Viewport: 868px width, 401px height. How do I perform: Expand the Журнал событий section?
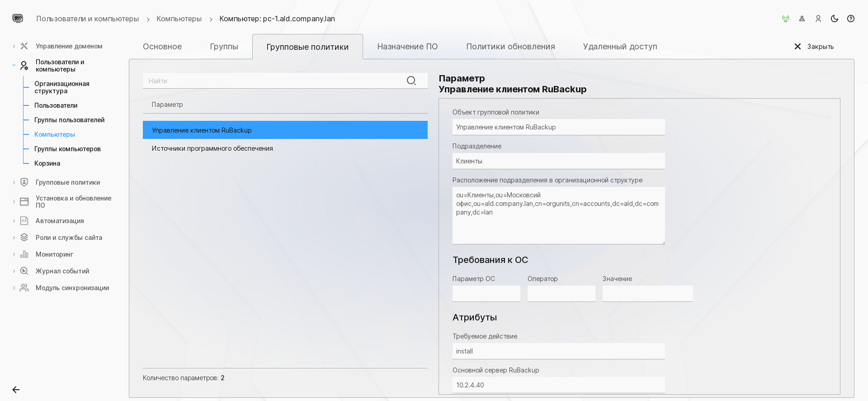[14, 271]
